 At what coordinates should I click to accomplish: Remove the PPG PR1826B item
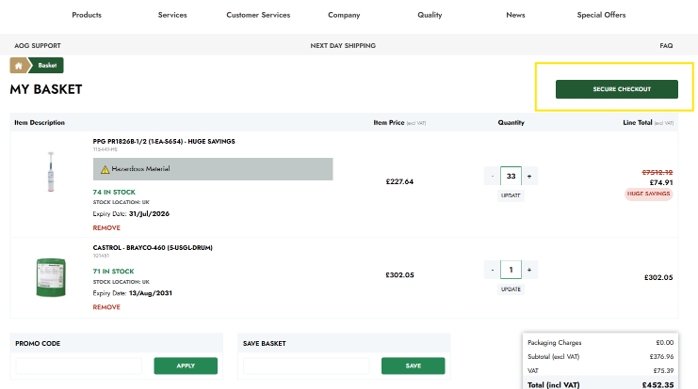coord(106,228)
